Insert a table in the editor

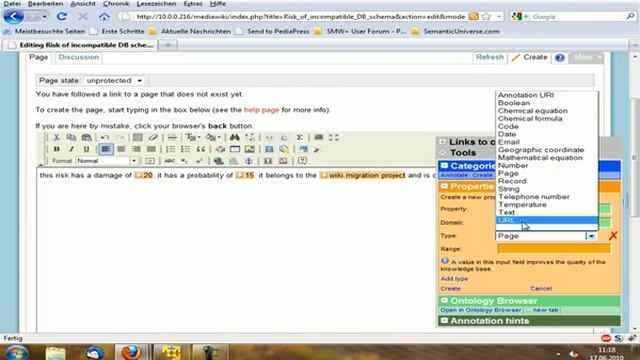click(x=235, y=149)
